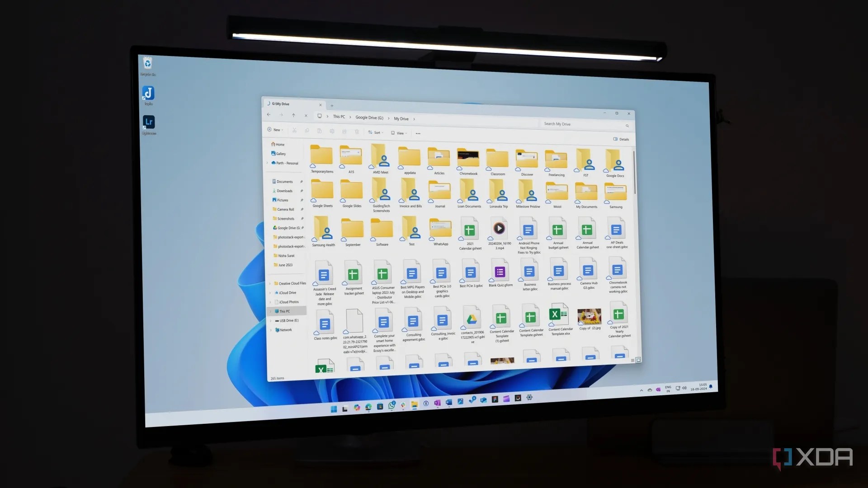Add a new Explorer tab

[332, 106]
